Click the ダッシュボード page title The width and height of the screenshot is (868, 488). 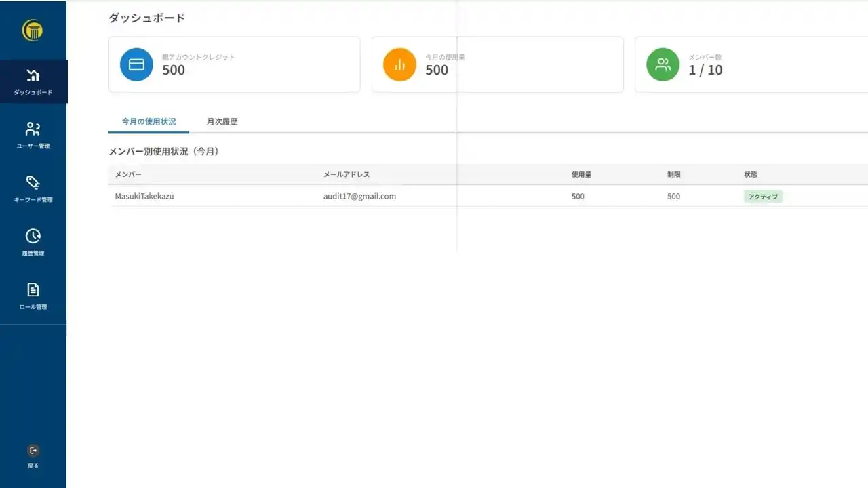tap(146, 18)
